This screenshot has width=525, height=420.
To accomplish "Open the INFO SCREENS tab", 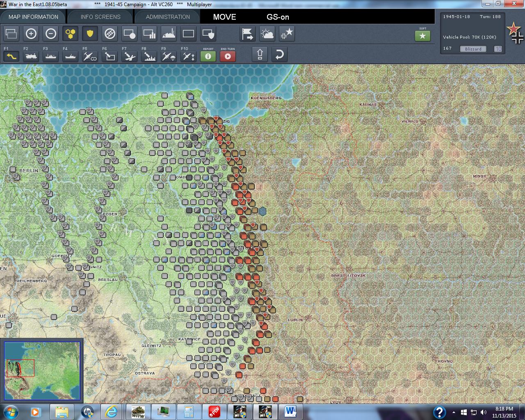I will (100, 17).
